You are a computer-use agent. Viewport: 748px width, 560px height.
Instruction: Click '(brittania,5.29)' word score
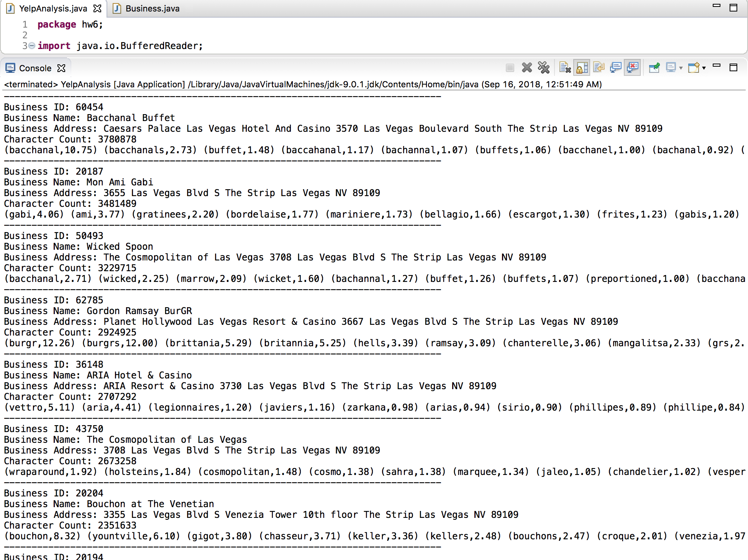coord(208,343)
